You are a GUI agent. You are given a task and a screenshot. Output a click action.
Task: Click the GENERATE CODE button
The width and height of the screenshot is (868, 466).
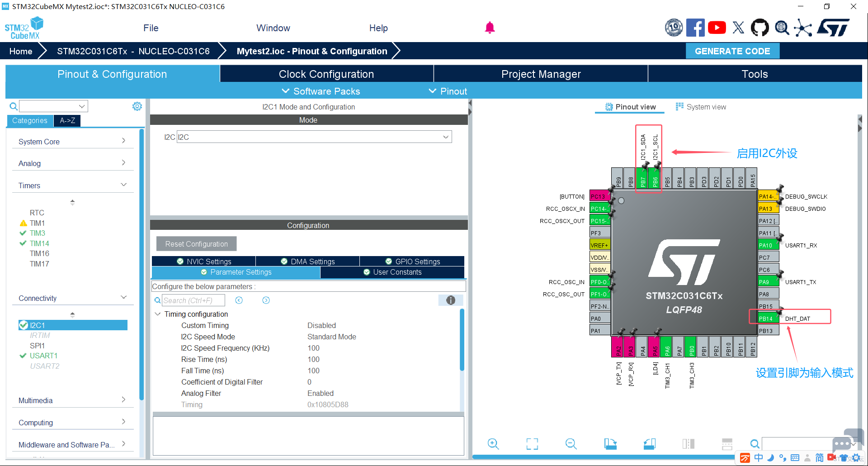(732, 51)
